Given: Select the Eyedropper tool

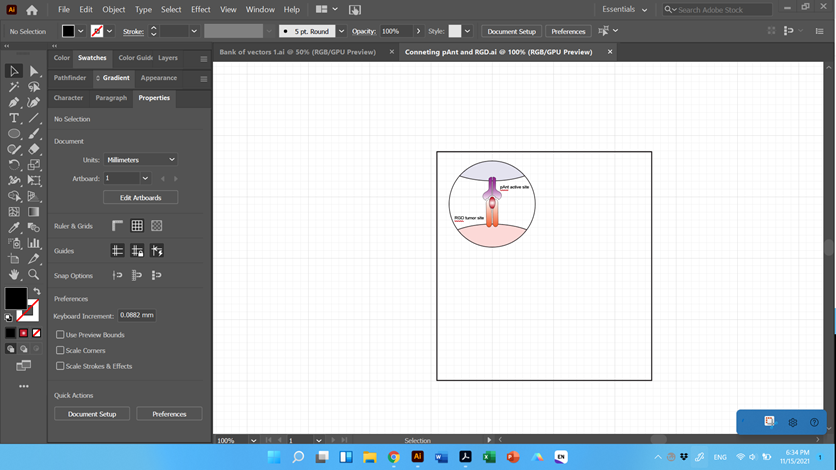Looking at the screenshot, I should (x=14, y=228).
